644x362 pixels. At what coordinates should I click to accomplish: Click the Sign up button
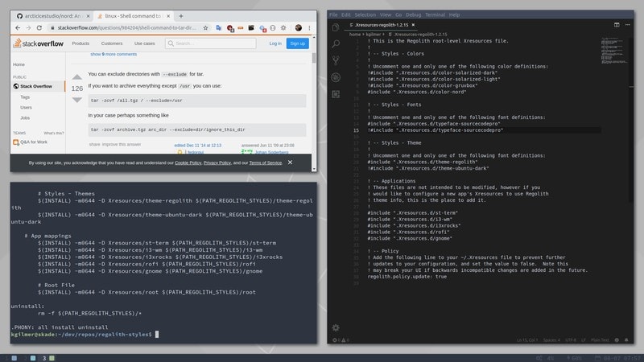[x=297, y=43]
